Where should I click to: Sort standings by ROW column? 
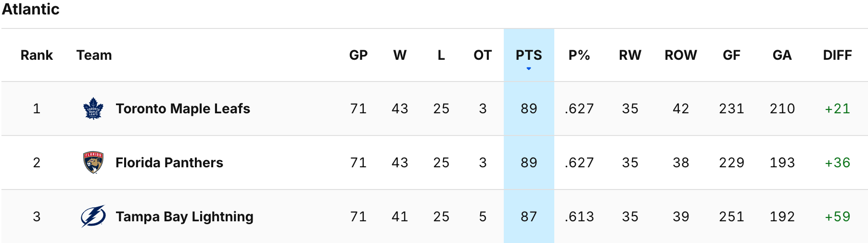(x=681, y=55)
